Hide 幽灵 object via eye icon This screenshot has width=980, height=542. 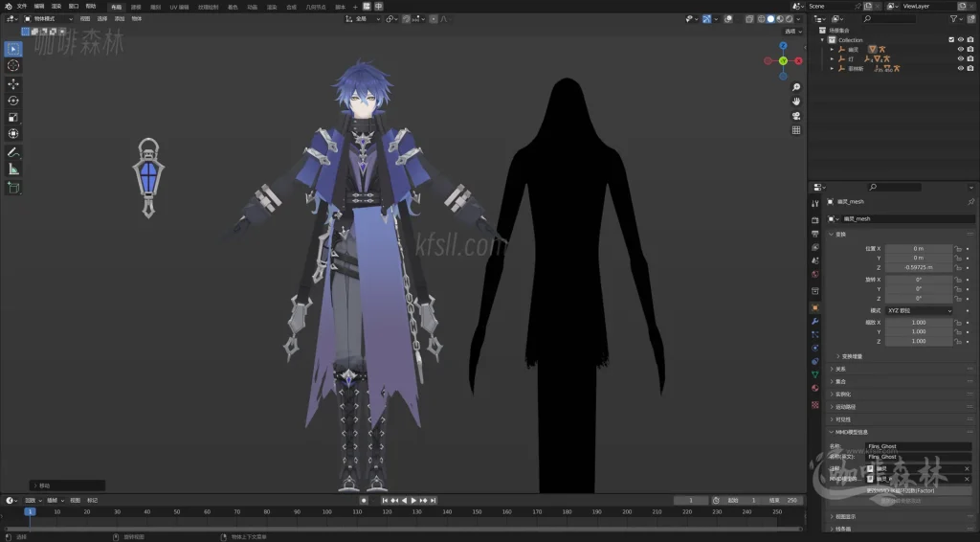pyautogui.click(x=961, y=49)
